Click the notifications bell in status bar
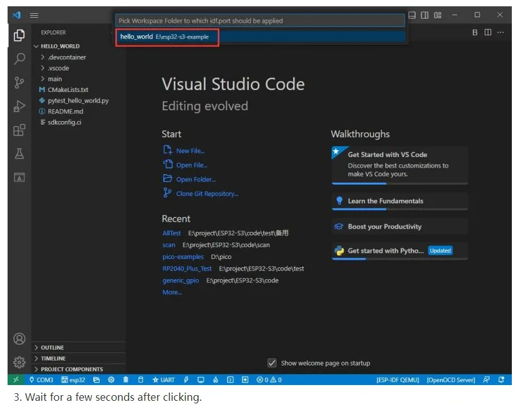The image size is (532, 409). coord(501,380)
